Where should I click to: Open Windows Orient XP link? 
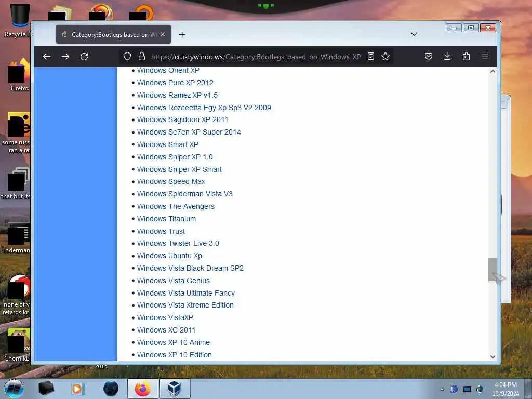point(168,70)
